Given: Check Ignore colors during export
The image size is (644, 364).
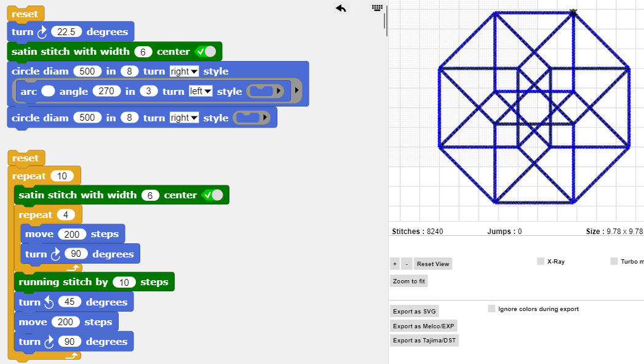Looking at the screenshot, I should [491, 309].
